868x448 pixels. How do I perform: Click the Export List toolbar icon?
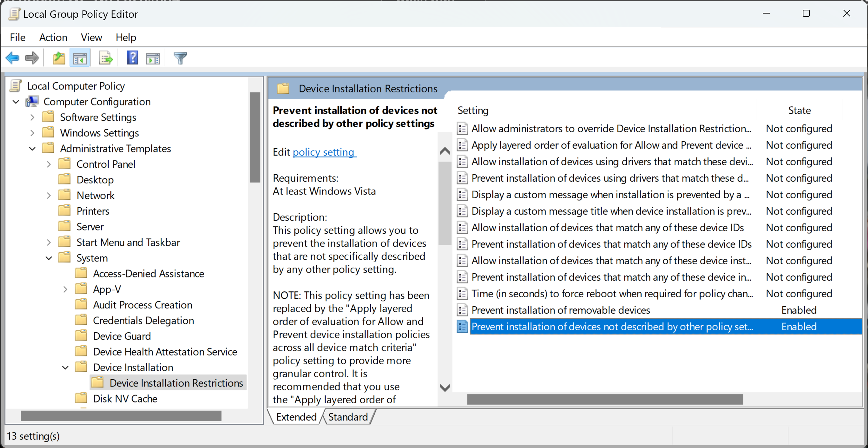coord(106,58)
